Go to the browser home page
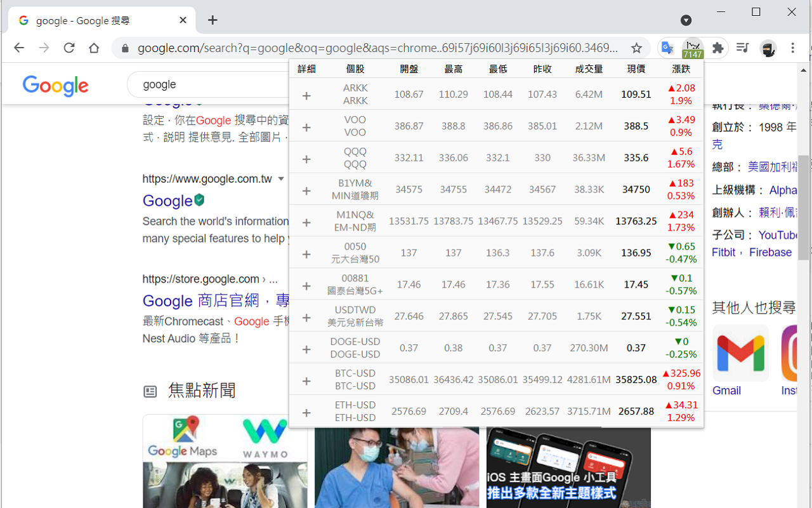The width and height of the screenshot is (812, 508). tap(94, 48)
